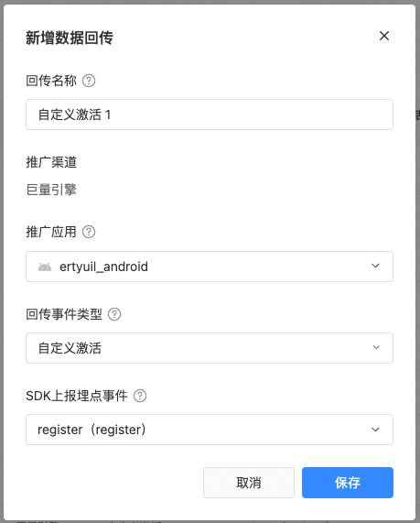Click help icon beside 回传事件类型
420x523 pixels.
[x=114, y=314]
